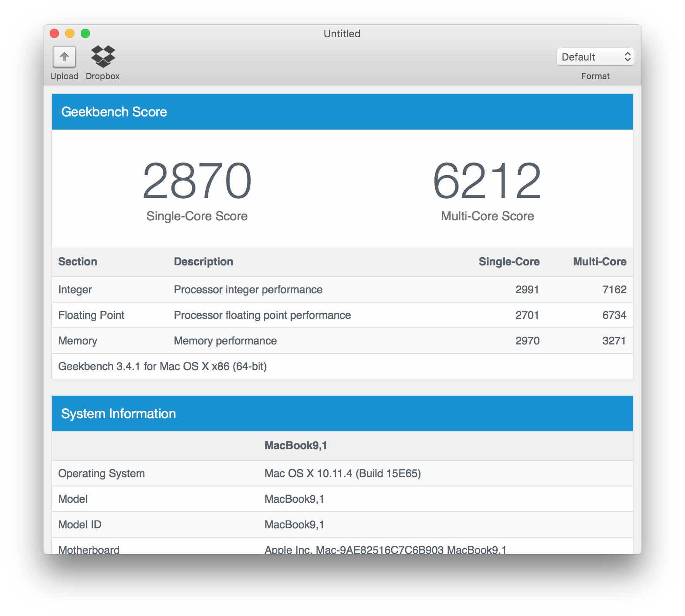Click the Section column header

coord(78,262)
